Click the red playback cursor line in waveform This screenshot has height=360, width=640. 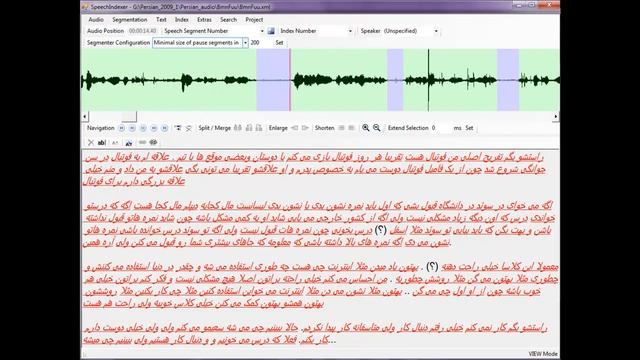[x=290, y=80]
